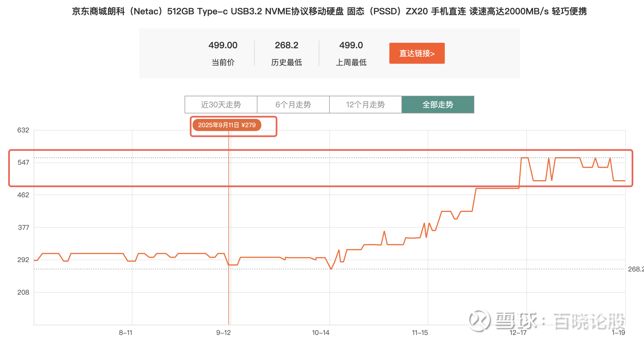The width and height of the screenshot is (644, 341).
Task: Click the 当前价 label
Action: pos(223,62)
